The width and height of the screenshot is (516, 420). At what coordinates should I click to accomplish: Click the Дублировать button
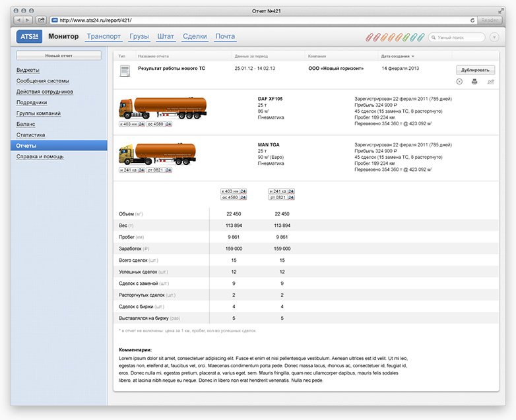point(475,70)
